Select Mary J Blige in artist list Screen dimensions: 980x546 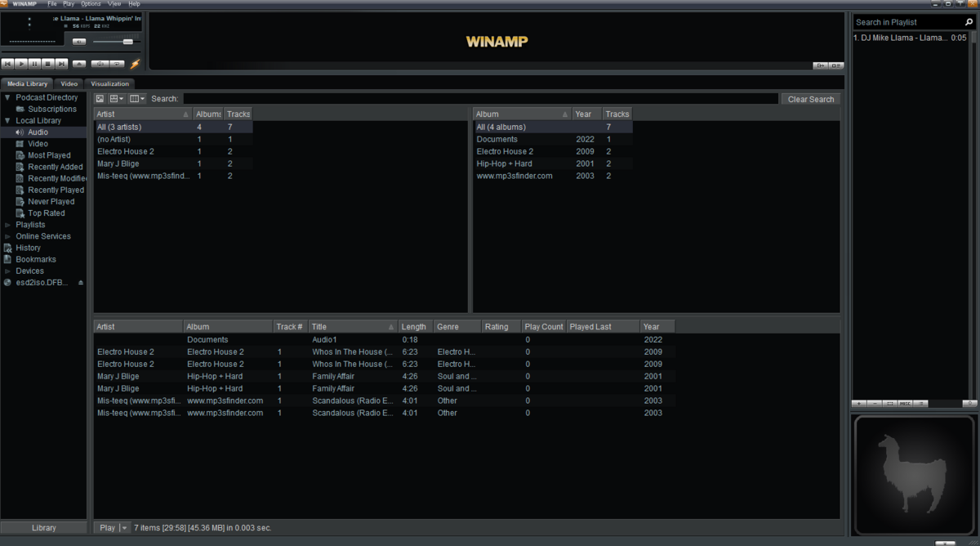click(x=173, y=163)
